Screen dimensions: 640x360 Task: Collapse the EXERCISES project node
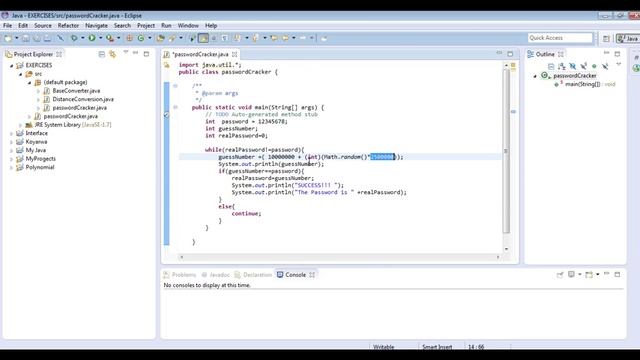[x=12, y=65]
